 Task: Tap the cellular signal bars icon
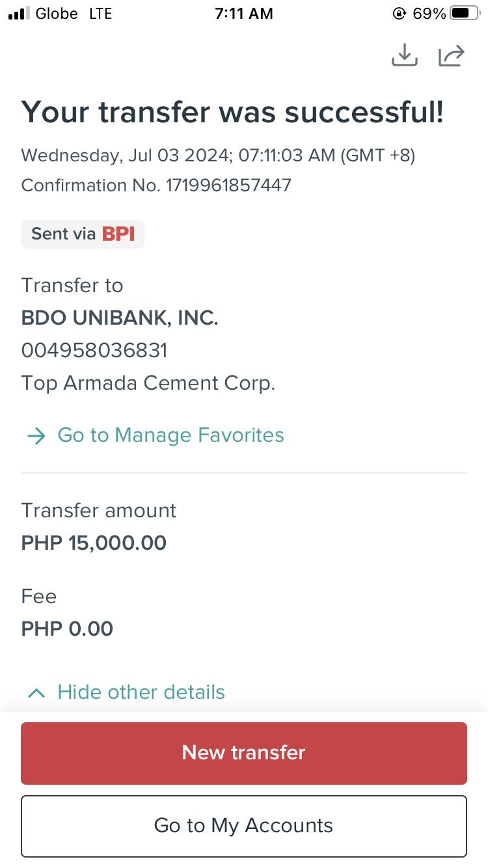[x=19, y=14]
